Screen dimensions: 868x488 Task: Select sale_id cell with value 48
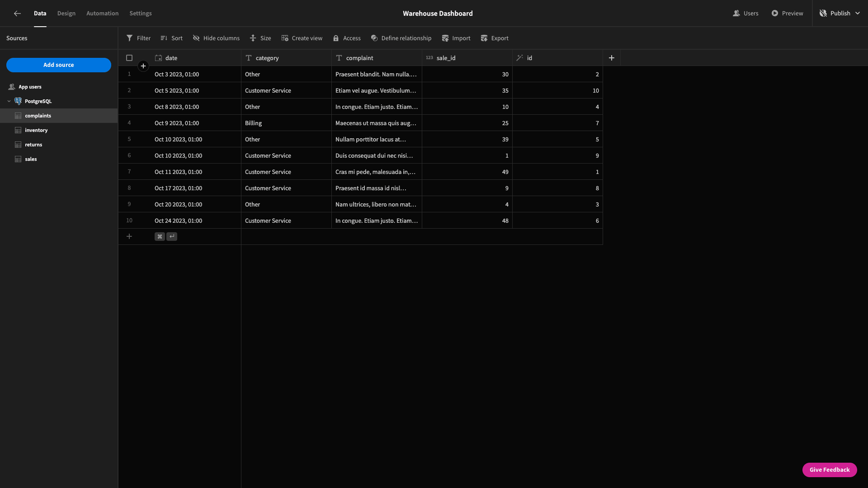(467, 221)
